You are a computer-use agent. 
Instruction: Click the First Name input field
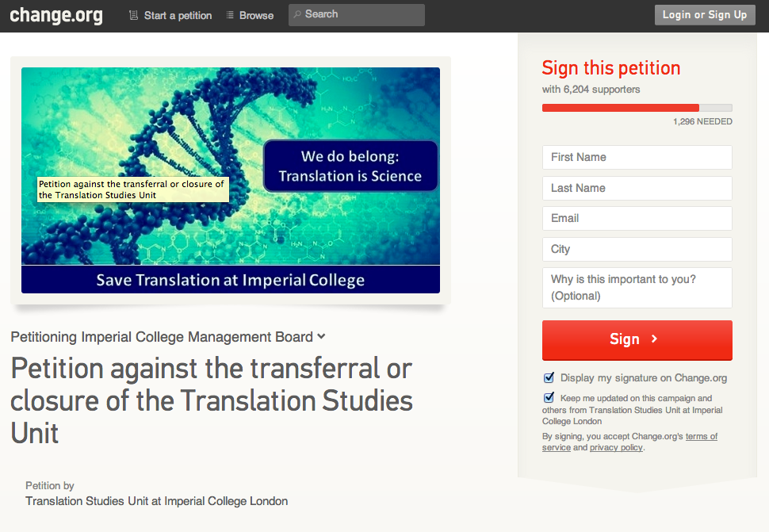[x=637, y=157]
